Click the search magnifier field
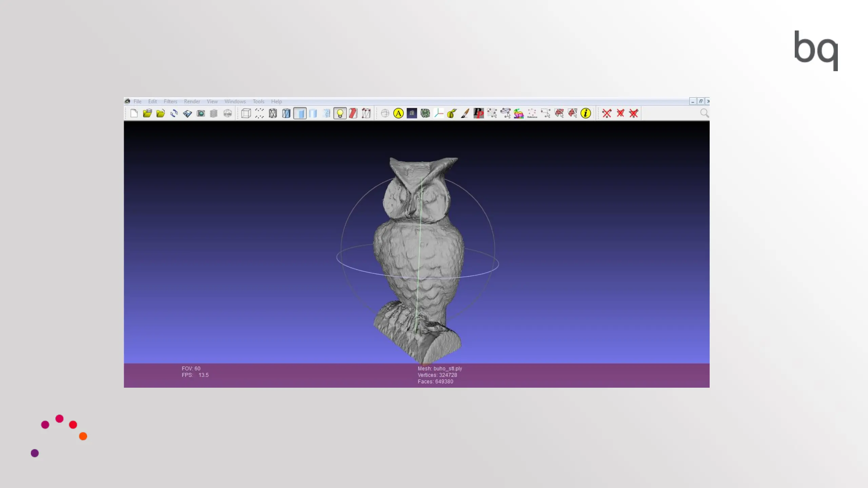The image size is (868, 488). coord(704,113)
